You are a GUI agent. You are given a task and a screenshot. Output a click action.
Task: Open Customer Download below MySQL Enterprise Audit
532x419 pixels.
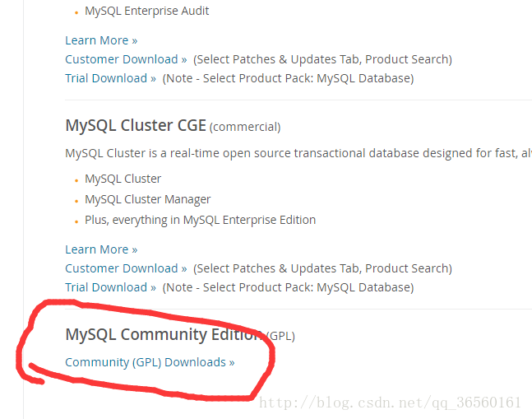click(x=126, y=59)
